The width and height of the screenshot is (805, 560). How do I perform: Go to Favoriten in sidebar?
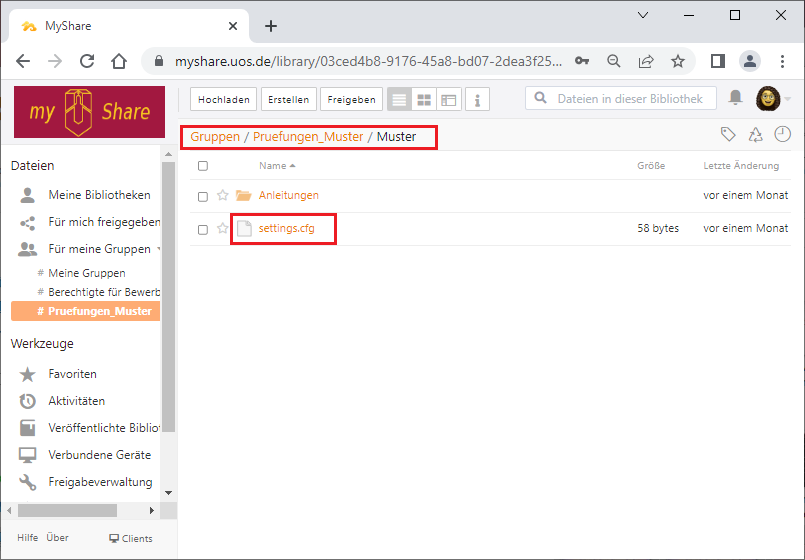pos(72,374)
